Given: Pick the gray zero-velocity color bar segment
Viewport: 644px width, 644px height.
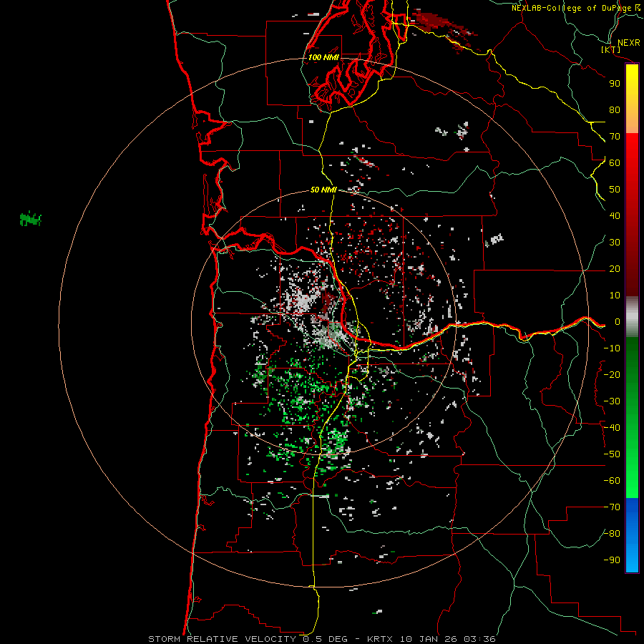Looking at the screenshot, I should pyautogui.click(x=632, y=316).
